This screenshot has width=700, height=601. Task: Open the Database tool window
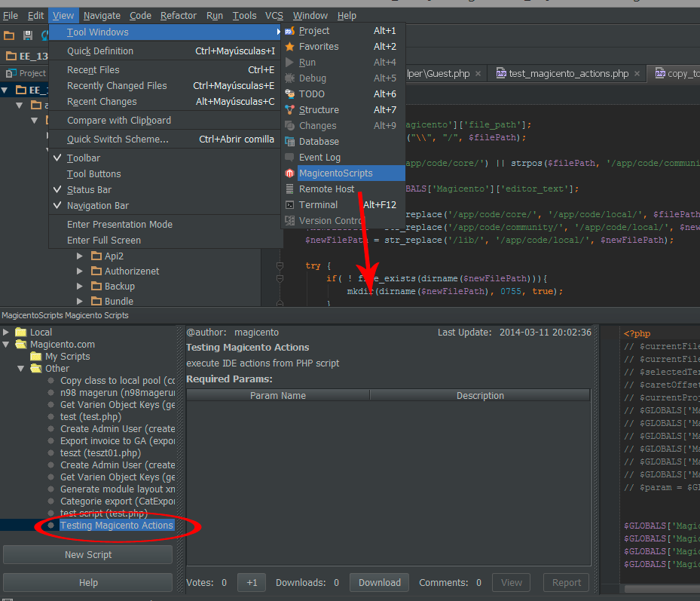tap(343, 142)
